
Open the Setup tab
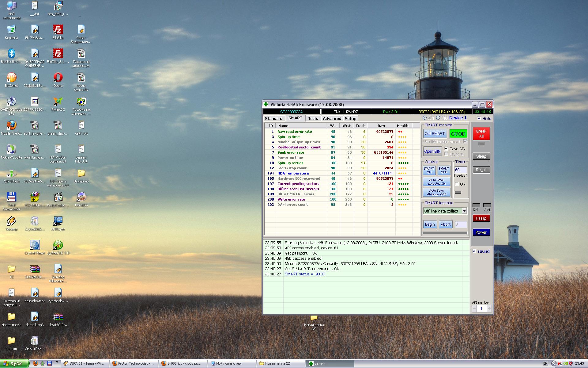[351, 118]
